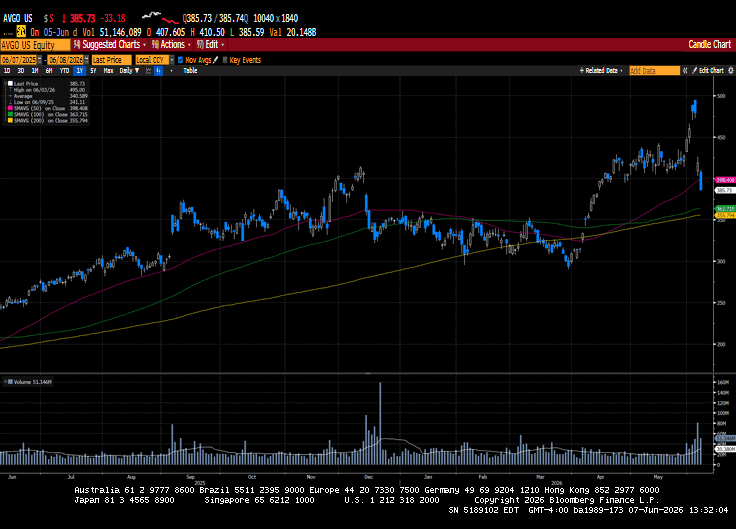Switch to Table view
The width and height of the screenshot is (736, 529).
tap(190, 70)
